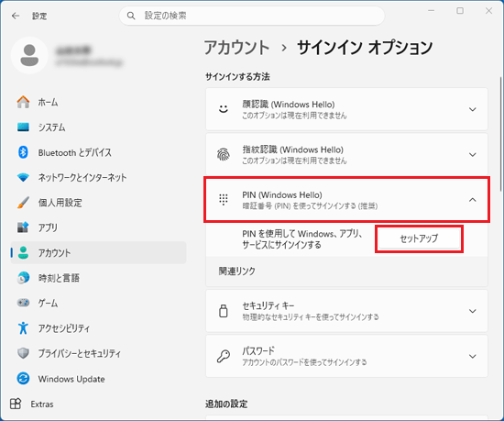Click the アプリ icon in sidebar
Screen dimensions: 504x421
click(x=23, y=227)
